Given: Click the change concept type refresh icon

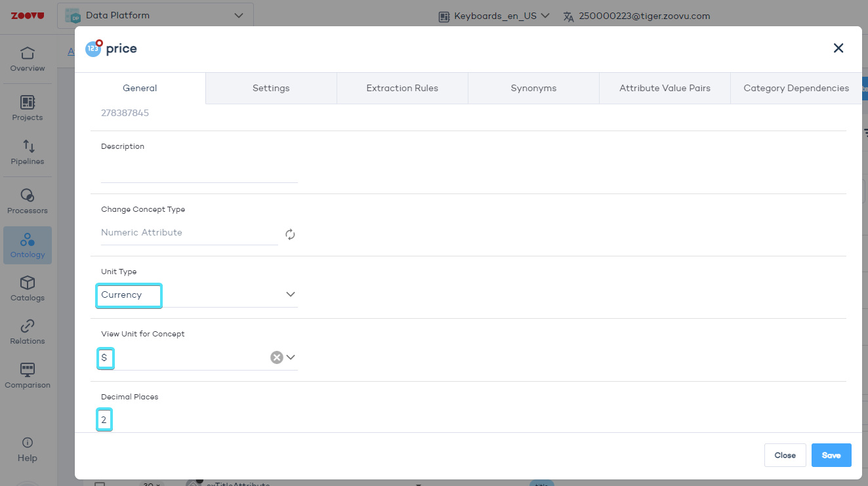Looking at the screenshot, I should 290,234.
